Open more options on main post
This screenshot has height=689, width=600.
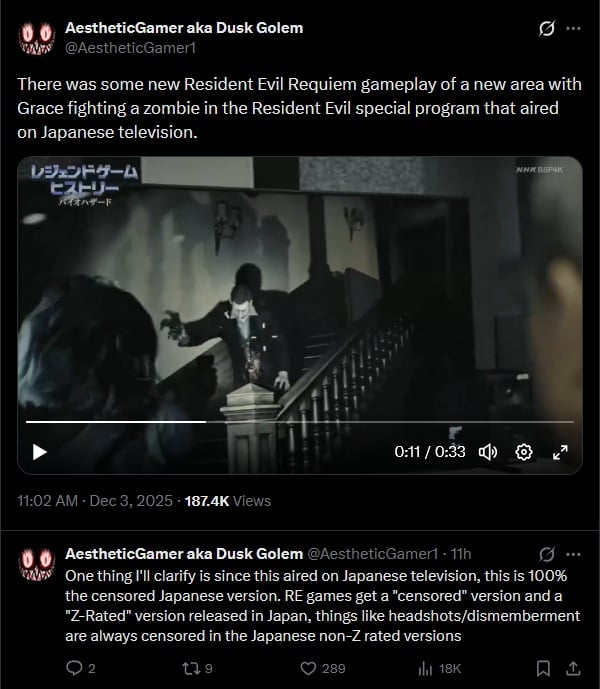pyautogui.click(x=573, y=29)
